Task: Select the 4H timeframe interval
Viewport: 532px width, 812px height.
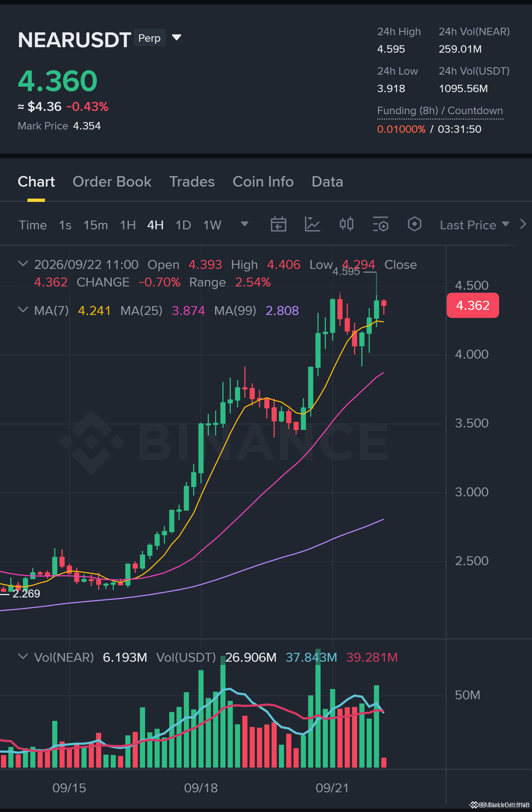Action: pyautogui.click(x=155, y=225)
